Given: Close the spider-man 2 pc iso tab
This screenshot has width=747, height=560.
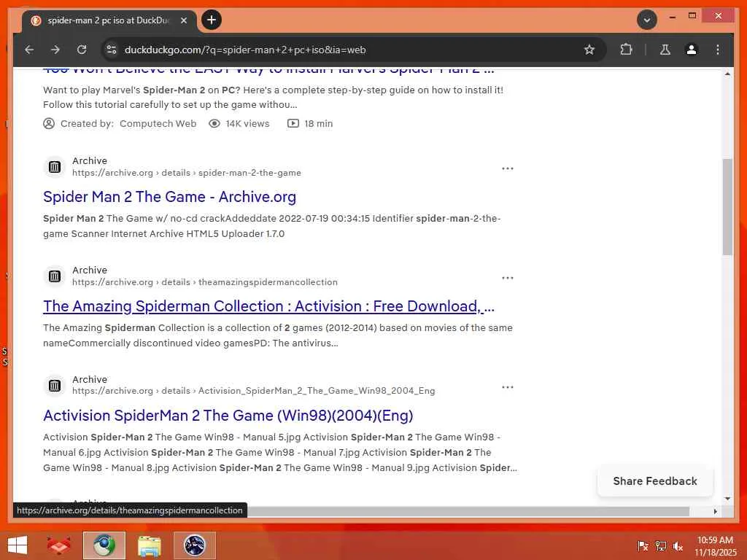Looking at the screenshot, I should [183, 20].
